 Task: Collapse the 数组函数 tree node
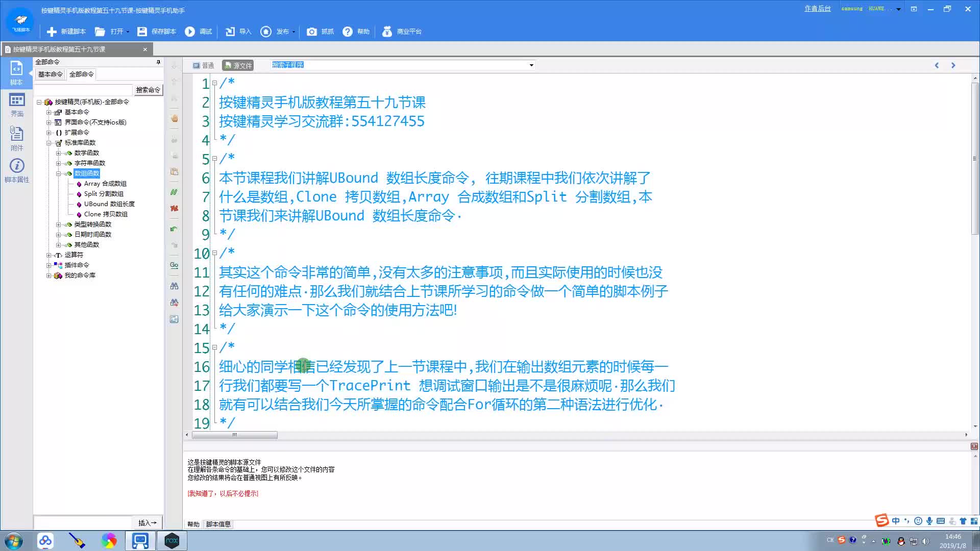58,173
